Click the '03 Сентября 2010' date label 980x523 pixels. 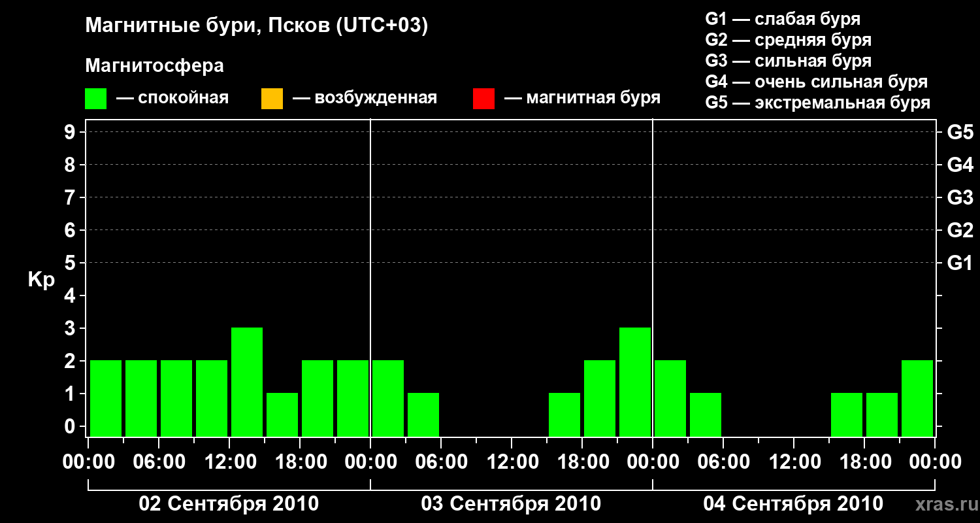click(511, 504)
